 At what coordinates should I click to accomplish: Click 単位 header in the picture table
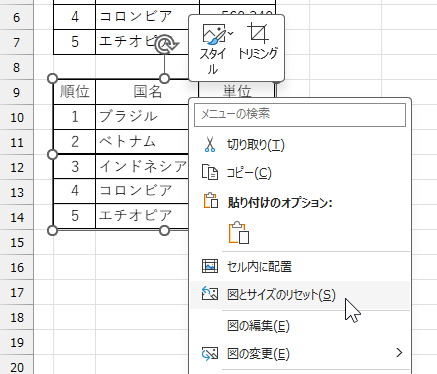pyautogui.click(x=237, y=90)
